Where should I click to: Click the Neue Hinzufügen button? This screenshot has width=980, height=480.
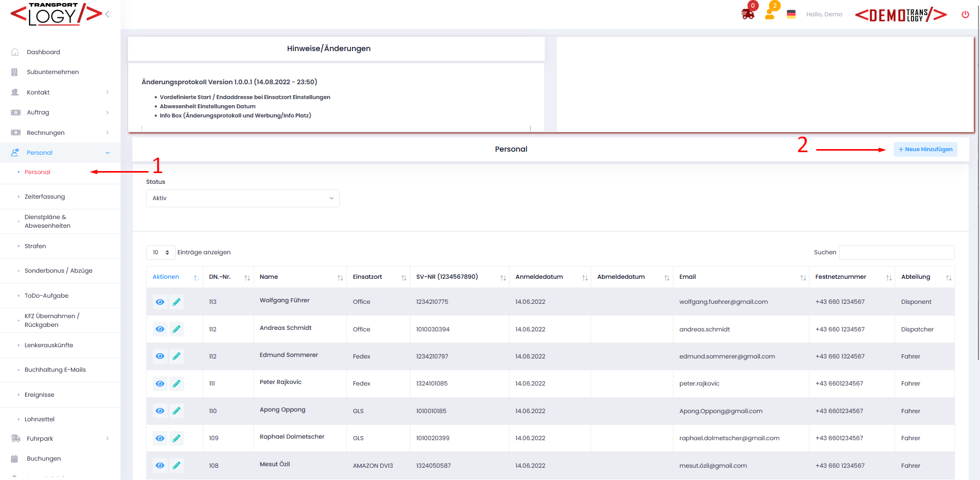925,149
